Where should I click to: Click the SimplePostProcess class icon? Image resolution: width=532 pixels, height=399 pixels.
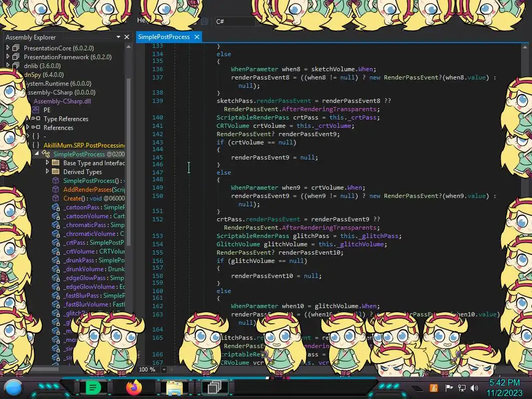coord(46,154)
